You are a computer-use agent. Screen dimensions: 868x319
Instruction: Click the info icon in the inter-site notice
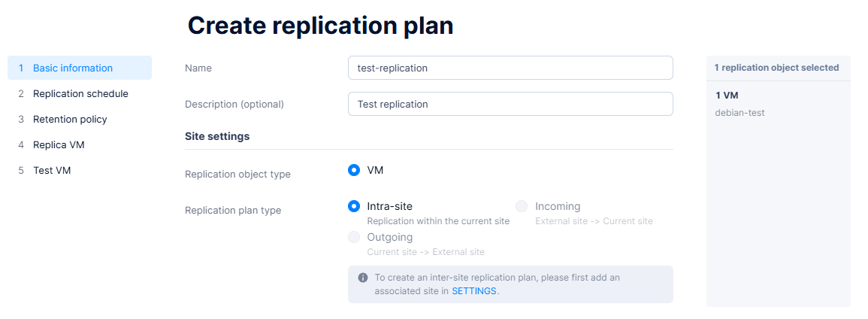point(363,278)
